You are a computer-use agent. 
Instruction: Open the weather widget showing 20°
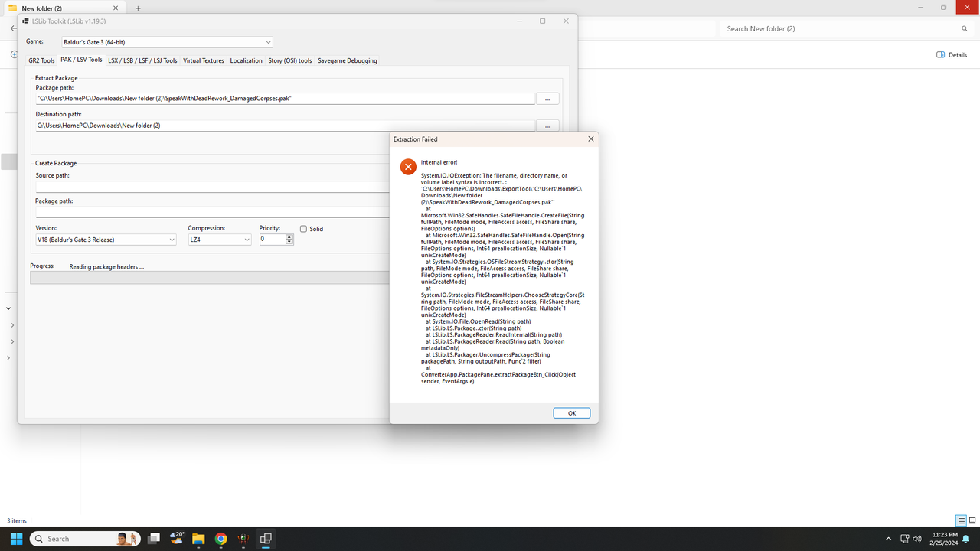tap(176, 538)
